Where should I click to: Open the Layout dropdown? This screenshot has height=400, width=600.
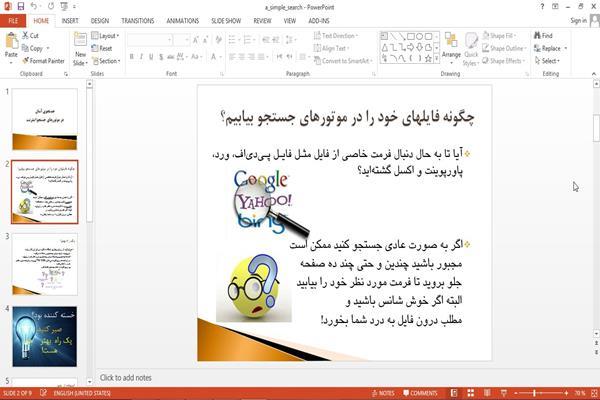click(x=105, y=36)
